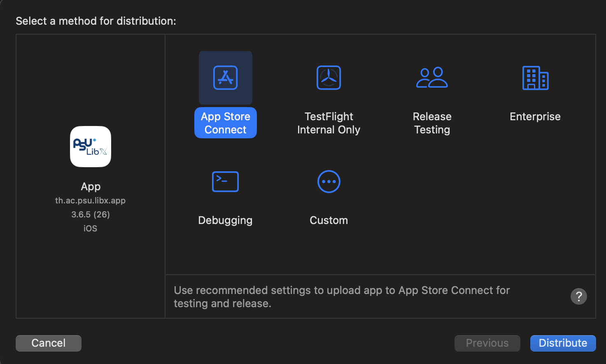Select the Release Testing icon
The height and width of the screenshot is (364, 606).
(432, 77)
